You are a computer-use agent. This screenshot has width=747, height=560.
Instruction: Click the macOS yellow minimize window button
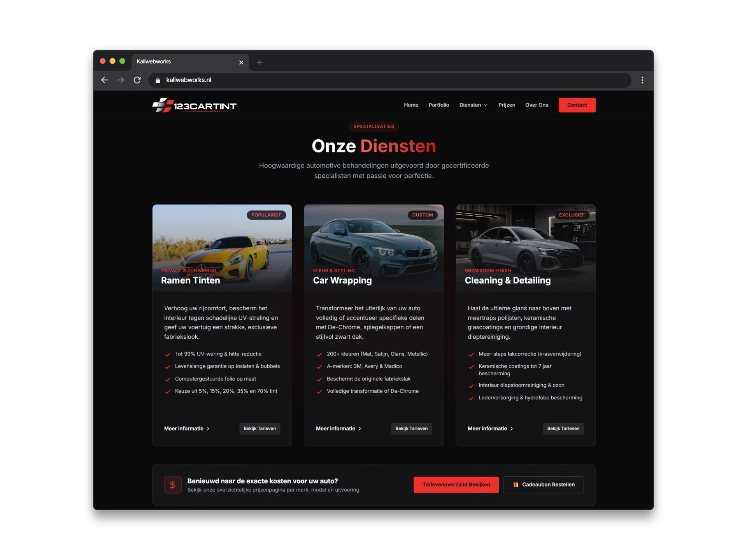pos(112,61)
